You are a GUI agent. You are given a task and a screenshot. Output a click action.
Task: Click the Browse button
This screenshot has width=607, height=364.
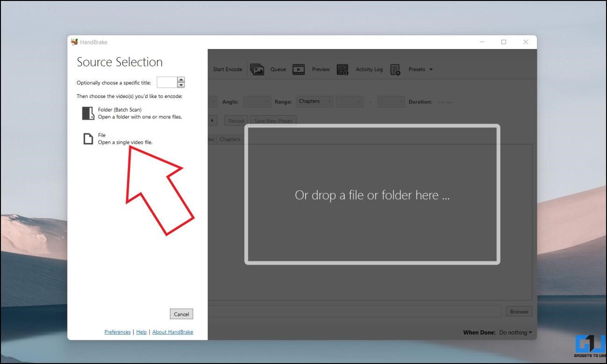pyautogui.click(x=519, y=312)
